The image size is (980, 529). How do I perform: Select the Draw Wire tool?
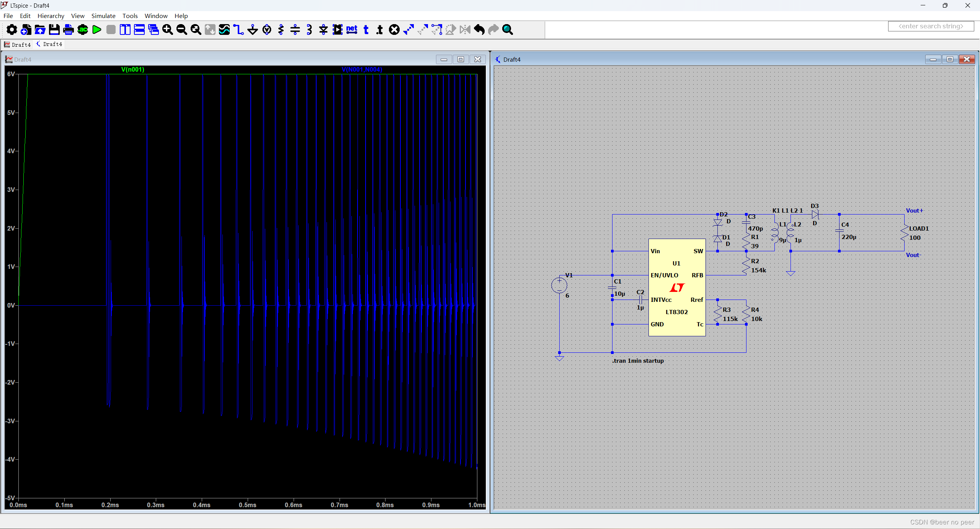(238, 29)
